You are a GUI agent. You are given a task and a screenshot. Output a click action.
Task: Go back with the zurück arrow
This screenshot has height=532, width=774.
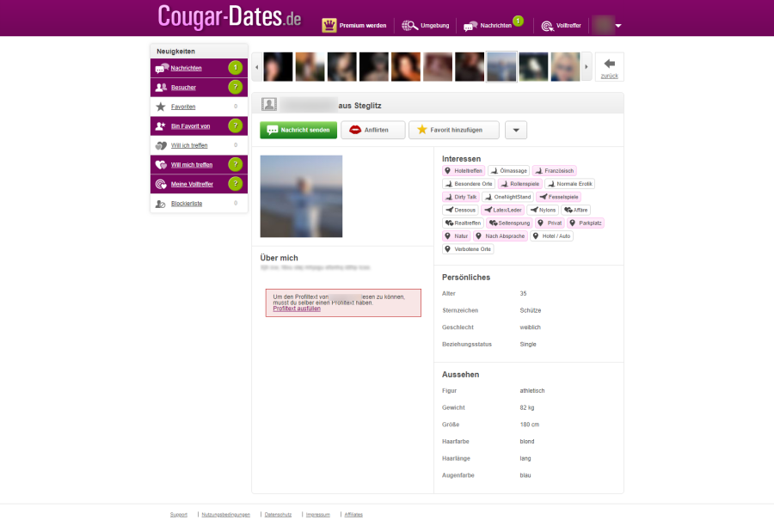click(610, 67)
